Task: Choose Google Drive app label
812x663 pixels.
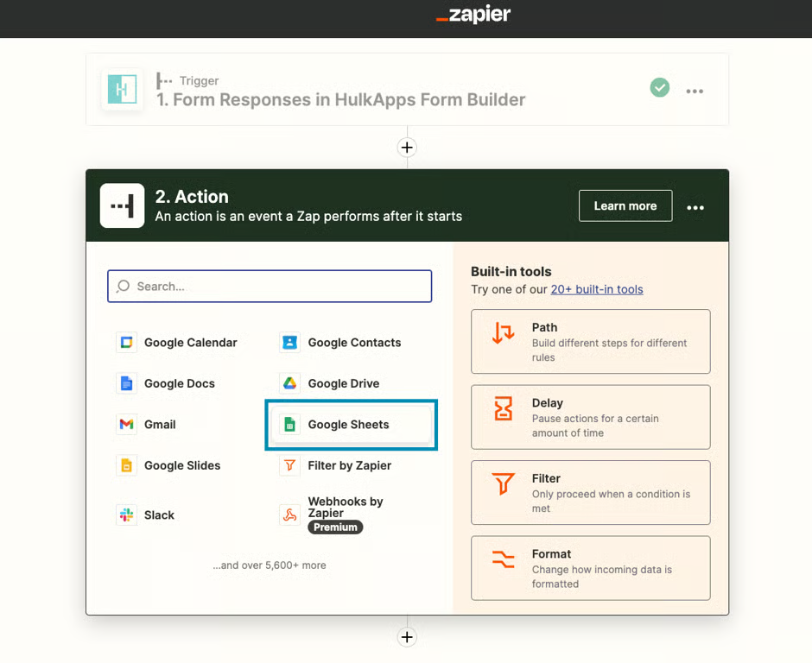Action: (343, 383)
